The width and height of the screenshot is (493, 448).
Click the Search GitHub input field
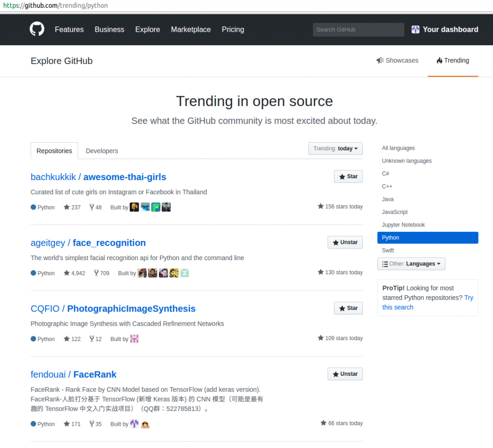pos(358,29)
